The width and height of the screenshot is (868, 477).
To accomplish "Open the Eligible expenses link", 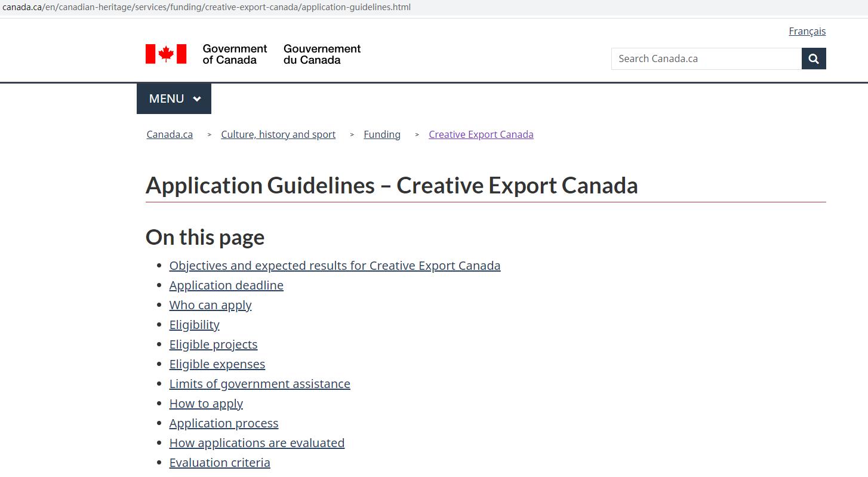I will click(217, 364).
